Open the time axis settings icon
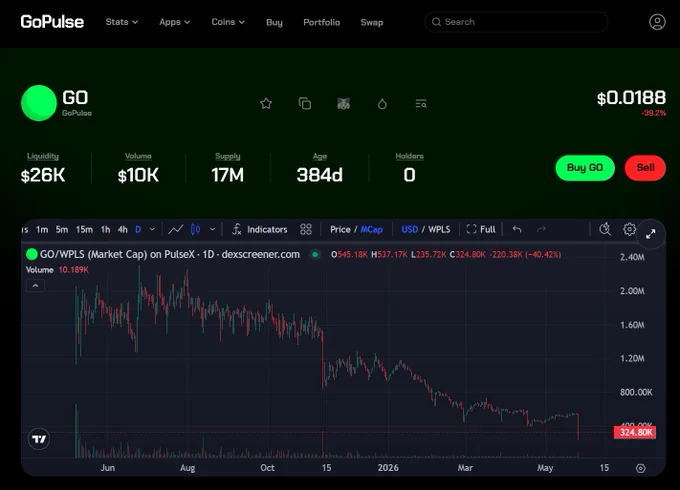Screen dimensions: 680x490 pos(641,468)
